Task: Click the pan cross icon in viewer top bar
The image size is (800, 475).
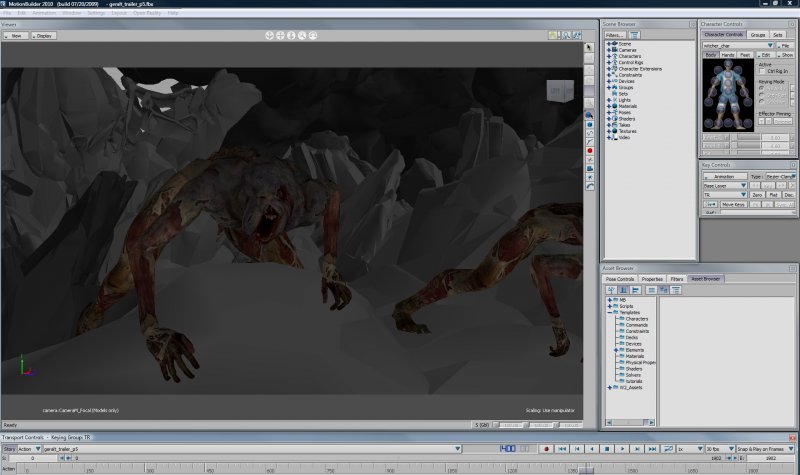Action: click(280, 36)
